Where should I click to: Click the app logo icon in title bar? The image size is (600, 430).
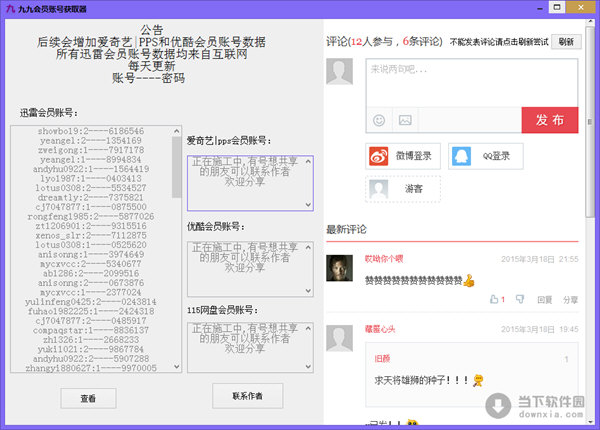10,8
